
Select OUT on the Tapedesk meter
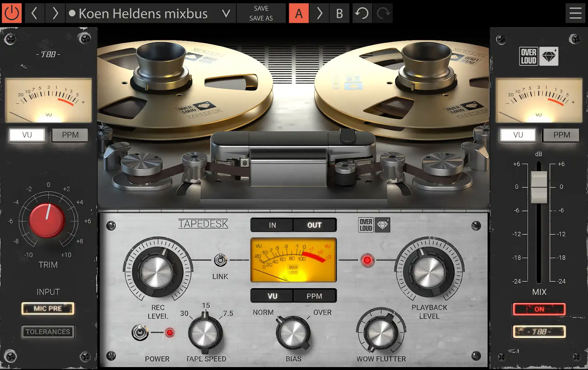click(314, 225)
